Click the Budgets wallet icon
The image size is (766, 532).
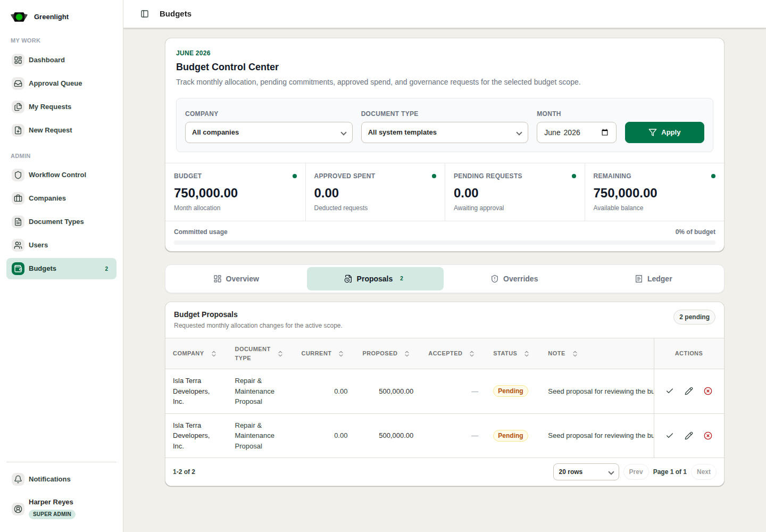click(x=18, y=269)
